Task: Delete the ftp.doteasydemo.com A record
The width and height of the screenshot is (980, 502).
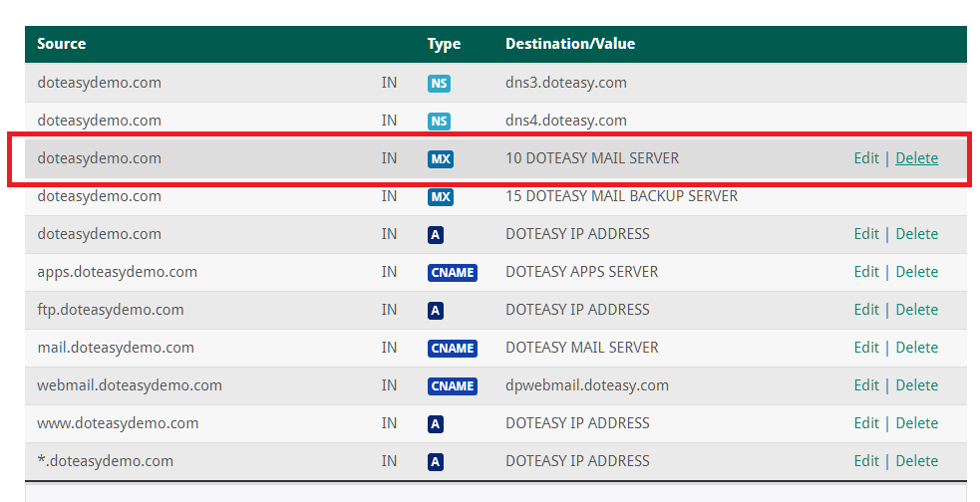Action: coord(916,310)
